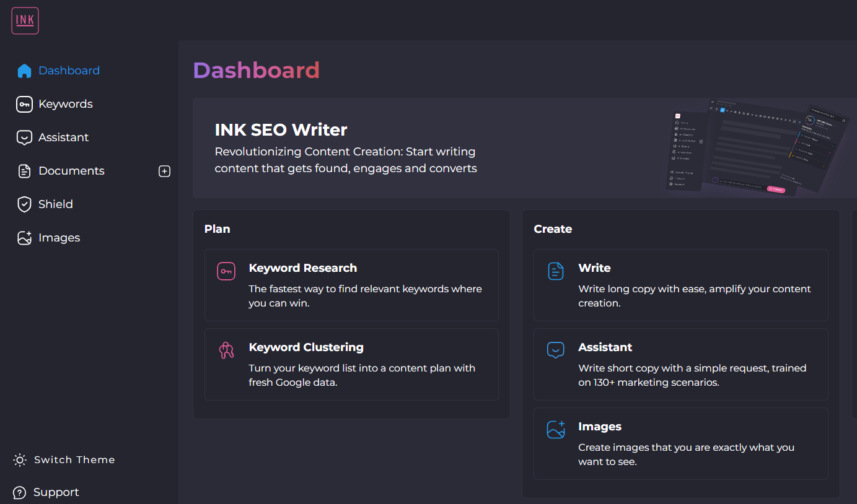Click the Dashboard home icon in sidebar

pyautogui.click(x=24, y=71)
